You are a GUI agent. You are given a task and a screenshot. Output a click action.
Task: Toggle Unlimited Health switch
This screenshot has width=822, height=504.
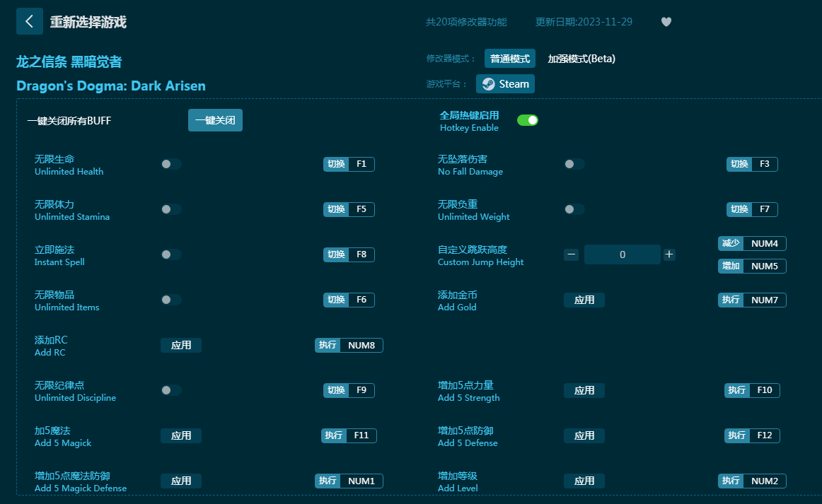click(x=171, y=164)
